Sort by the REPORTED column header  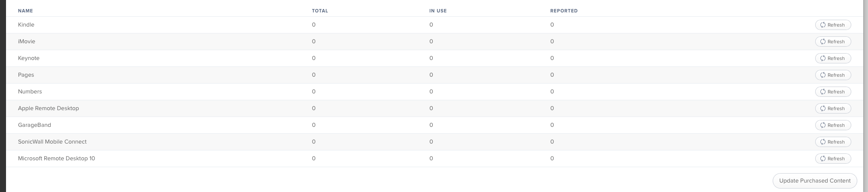[x=564, y=11]
